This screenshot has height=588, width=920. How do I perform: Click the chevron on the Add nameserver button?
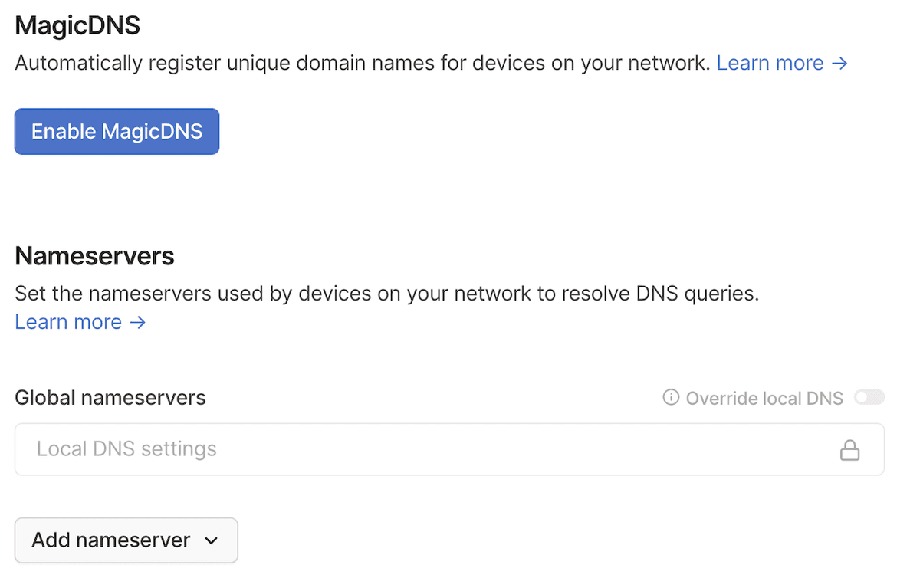click(x=211, y=540)
